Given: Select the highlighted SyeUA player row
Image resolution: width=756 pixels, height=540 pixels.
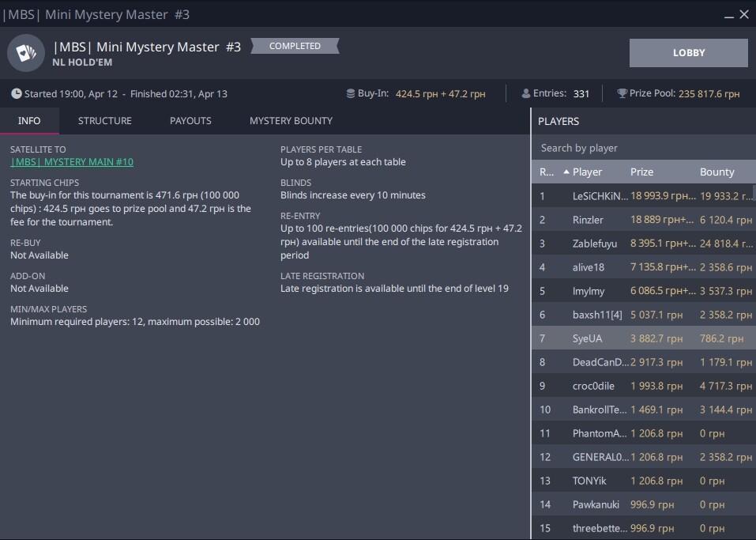Looking at the screenshot, I should click(x=644, y=338).
